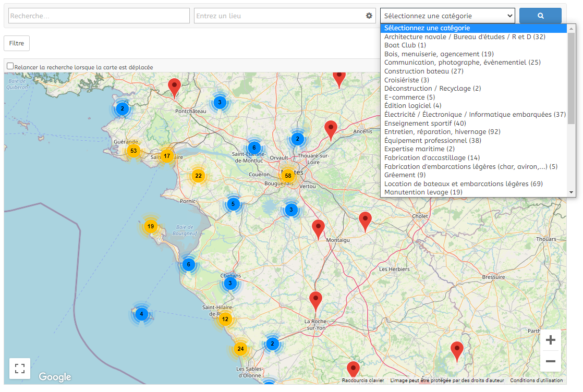Click the 53 cluster marker near Guérande
The height and width of the screenshot is (392, 583).
pyautogui.click(x=133, y=151)
